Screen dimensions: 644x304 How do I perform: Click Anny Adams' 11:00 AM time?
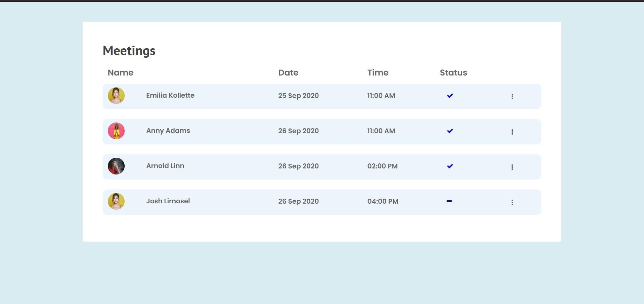pos(381,131)
